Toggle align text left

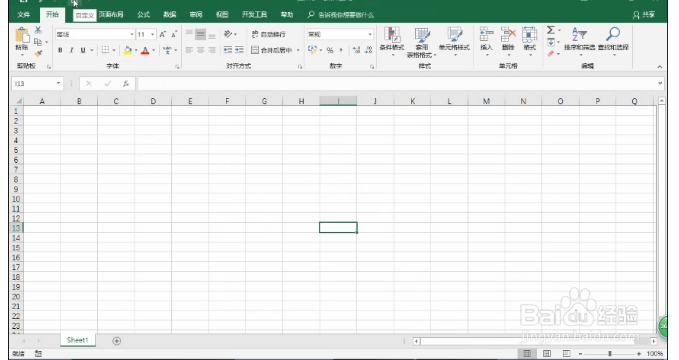point(189,50)
